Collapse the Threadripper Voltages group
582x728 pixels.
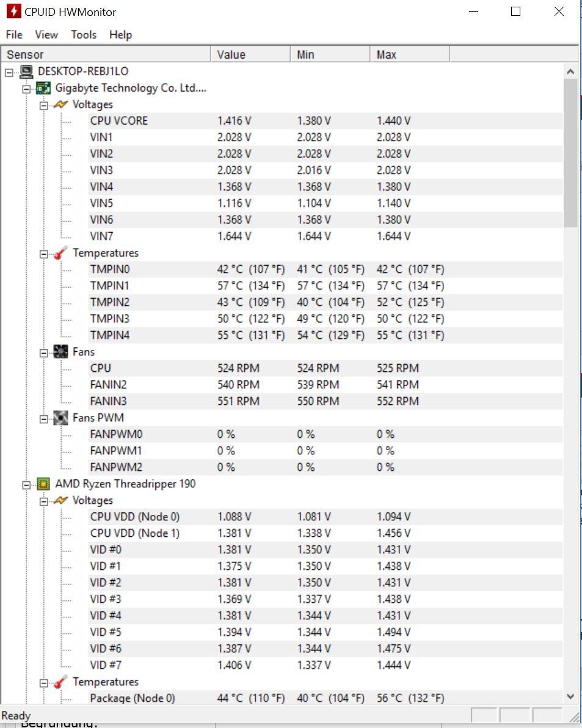(43, 501)
